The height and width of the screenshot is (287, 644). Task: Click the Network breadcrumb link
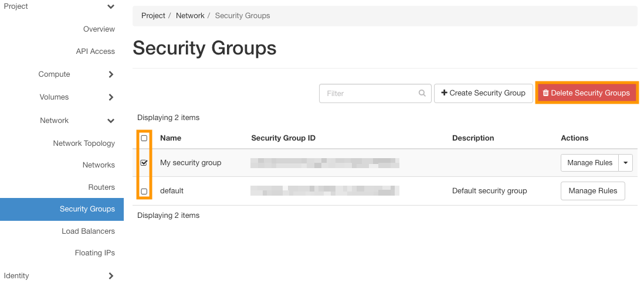pyautogui.click(x=190, y=16)
